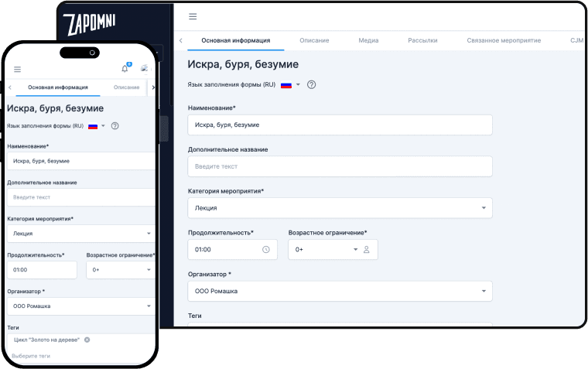Viewport: 588px width, 369px height.
Task: Click the clock icon in duration field
Action: (265, 249)
